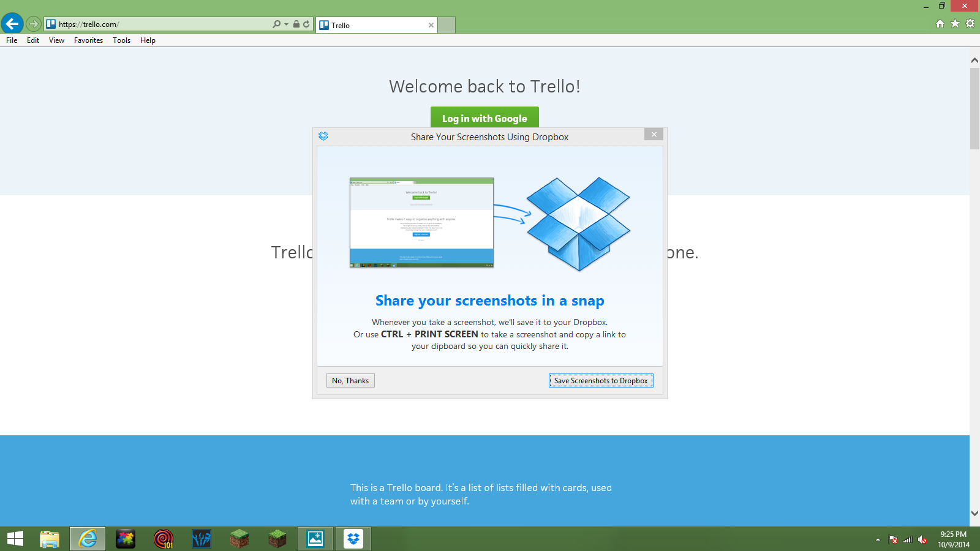
Task: Click the search magnifier in address bar
Action: 277,24
